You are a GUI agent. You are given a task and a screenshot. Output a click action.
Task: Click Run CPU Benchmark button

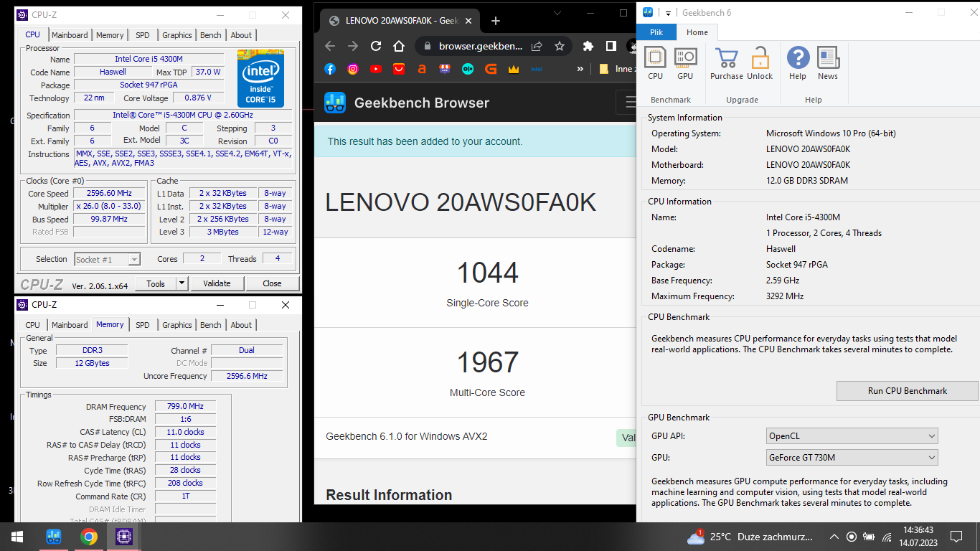click(x=908, y=391)
